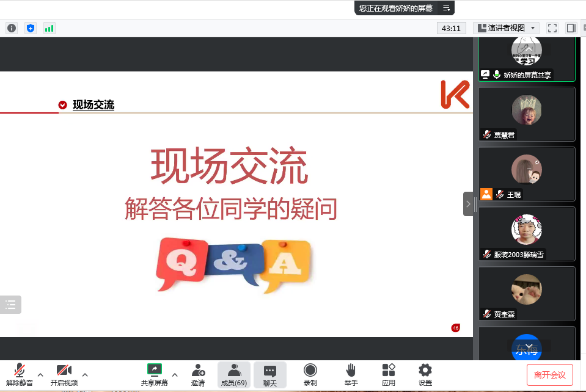Screen dimensions: 586x392
Task: Open the 演讲者视图 view dropdown
Action: (507, 28)
